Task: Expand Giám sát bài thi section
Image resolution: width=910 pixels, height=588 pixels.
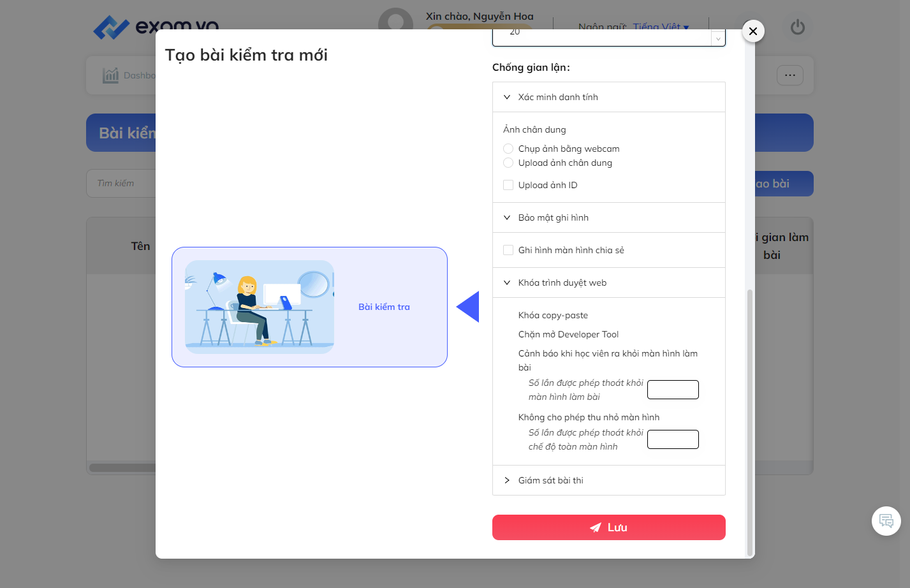Action: click(609, 480)
